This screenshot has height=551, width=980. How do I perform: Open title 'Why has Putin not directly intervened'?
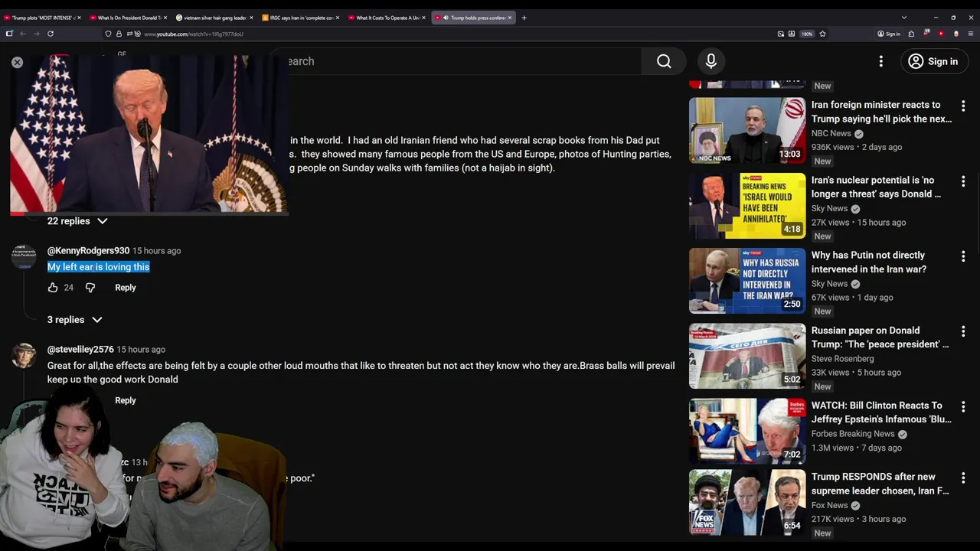(869, 262)
